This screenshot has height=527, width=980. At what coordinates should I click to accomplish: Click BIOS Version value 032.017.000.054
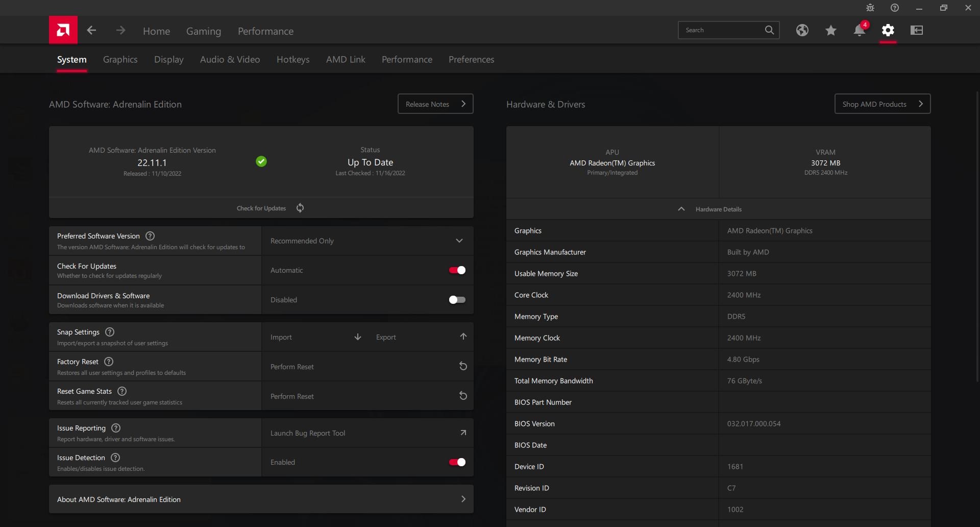pyautogui.click(x=754, y=424)
